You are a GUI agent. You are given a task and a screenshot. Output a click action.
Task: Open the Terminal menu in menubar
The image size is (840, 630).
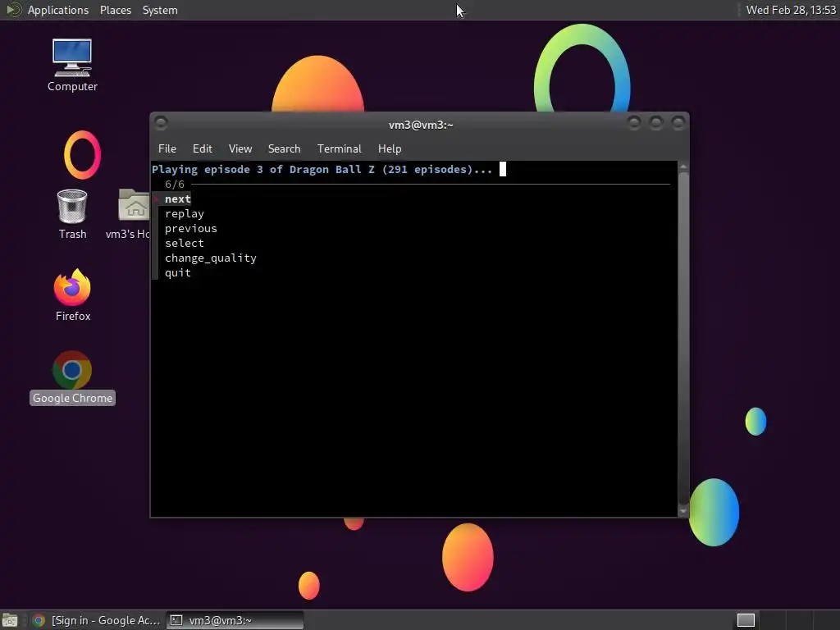point(339,148)
